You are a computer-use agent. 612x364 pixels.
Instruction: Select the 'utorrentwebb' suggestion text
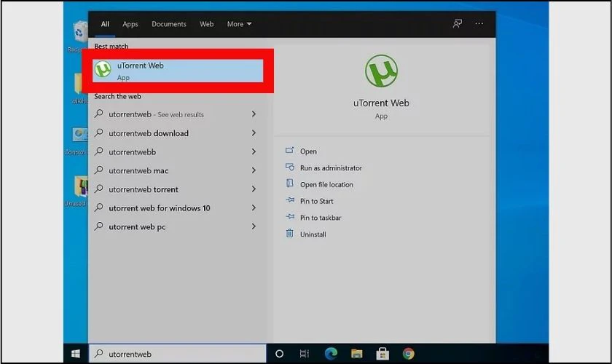pos(132,151)
